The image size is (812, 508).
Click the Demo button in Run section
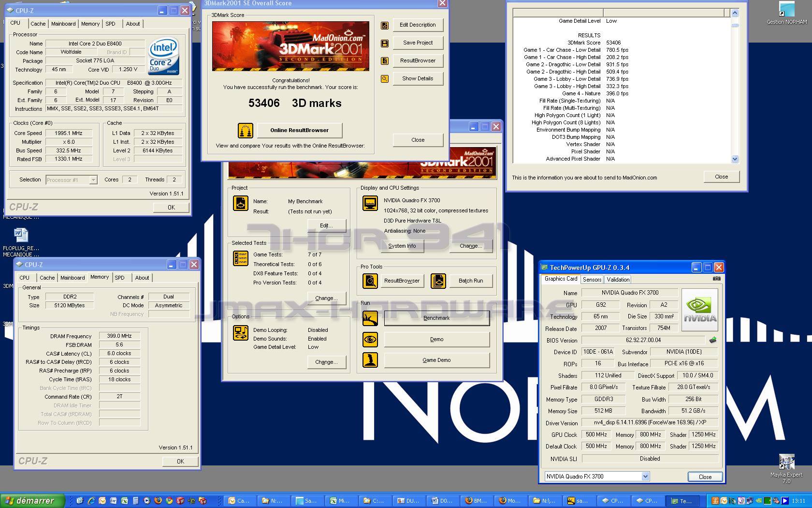[436, 340]
